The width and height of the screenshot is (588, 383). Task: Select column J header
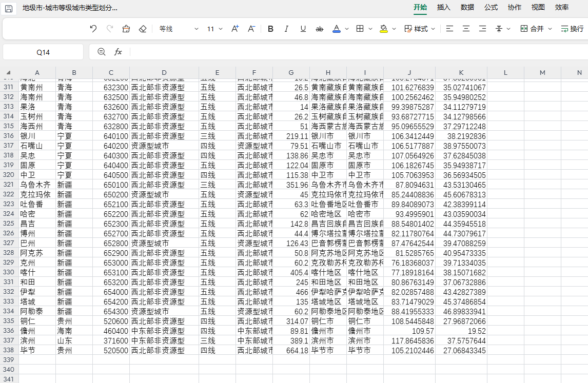pyautogui.click(x=409, y=73)
